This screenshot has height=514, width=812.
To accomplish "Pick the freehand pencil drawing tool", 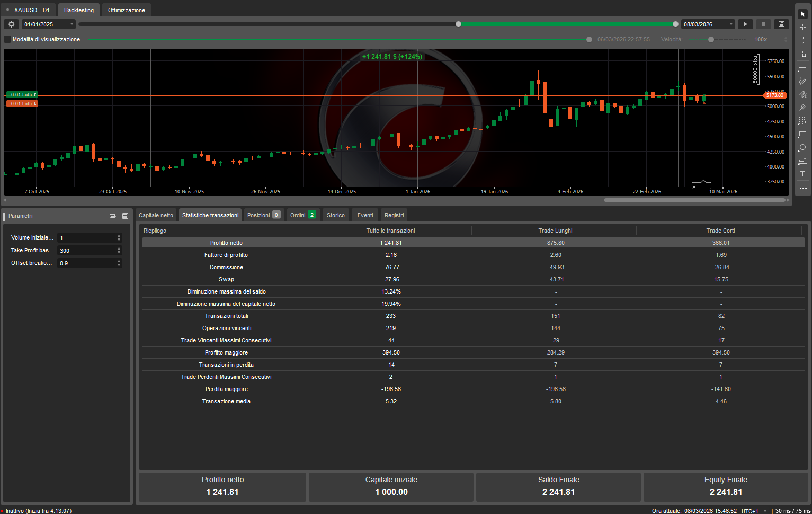I will click(802, 81).
